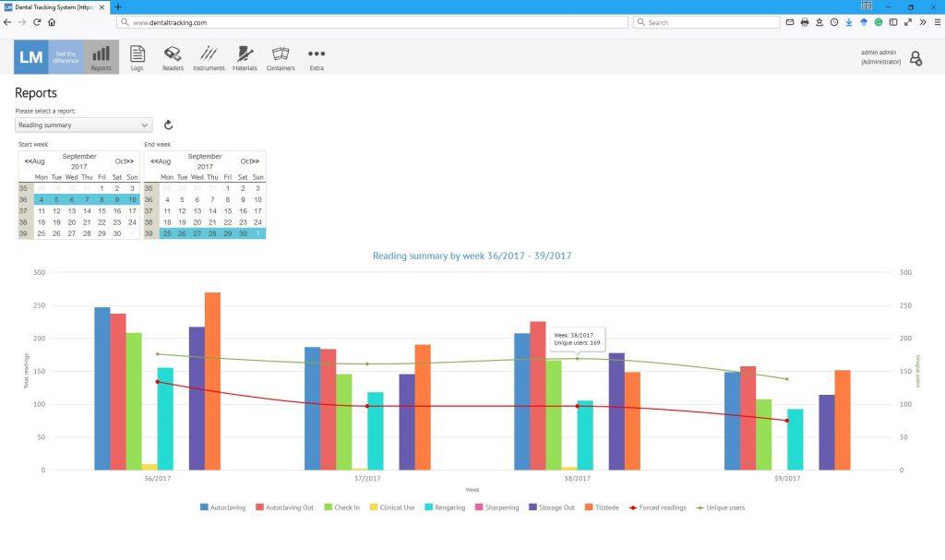Open the Instruments section icon

(209, 56)
